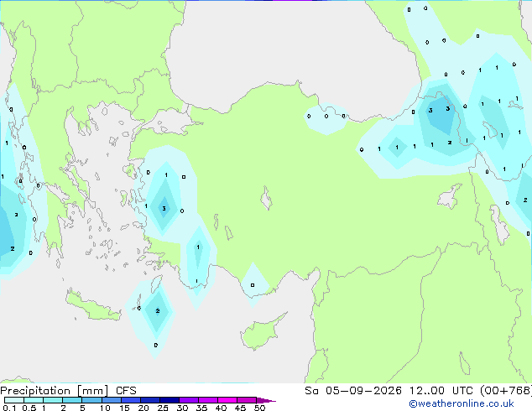The width and height of the screenshot is (532, 411).
Task: Pick the 15 to 20 mm legend swatch
Action: 130,400
